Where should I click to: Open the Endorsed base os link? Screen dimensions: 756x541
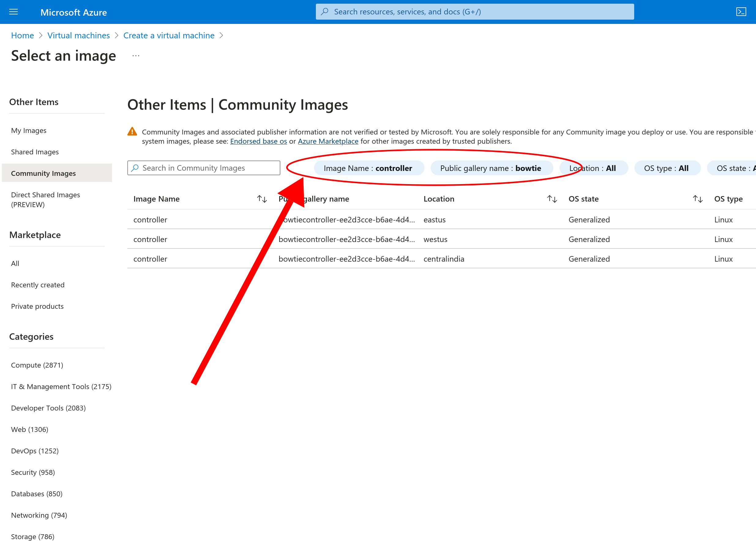(259, 141)
